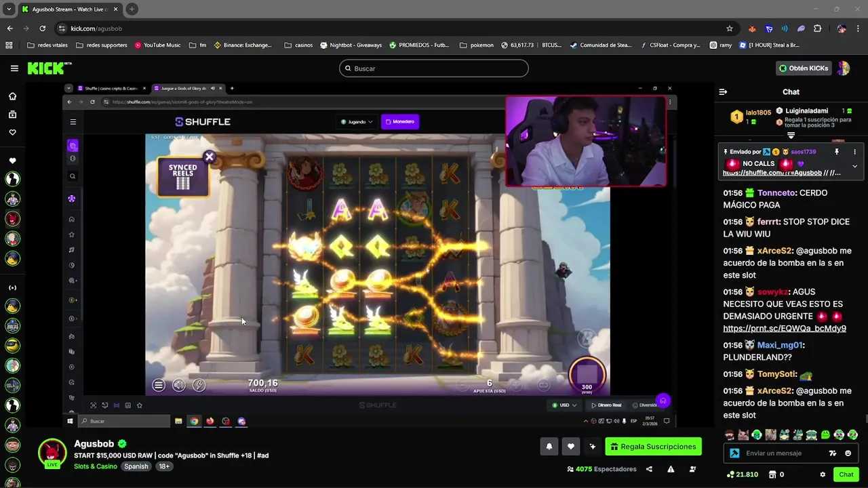Follow channel using heart button

(571, 447)
